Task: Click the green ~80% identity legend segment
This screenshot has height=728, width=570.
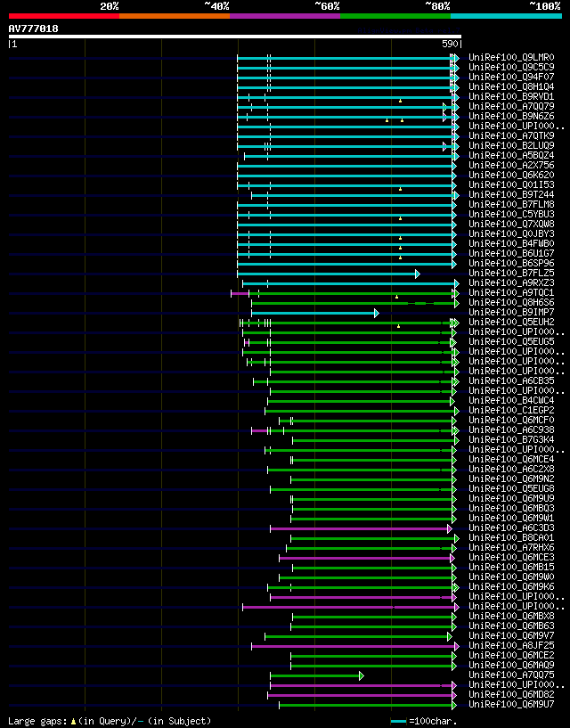Action: point(395,16)
